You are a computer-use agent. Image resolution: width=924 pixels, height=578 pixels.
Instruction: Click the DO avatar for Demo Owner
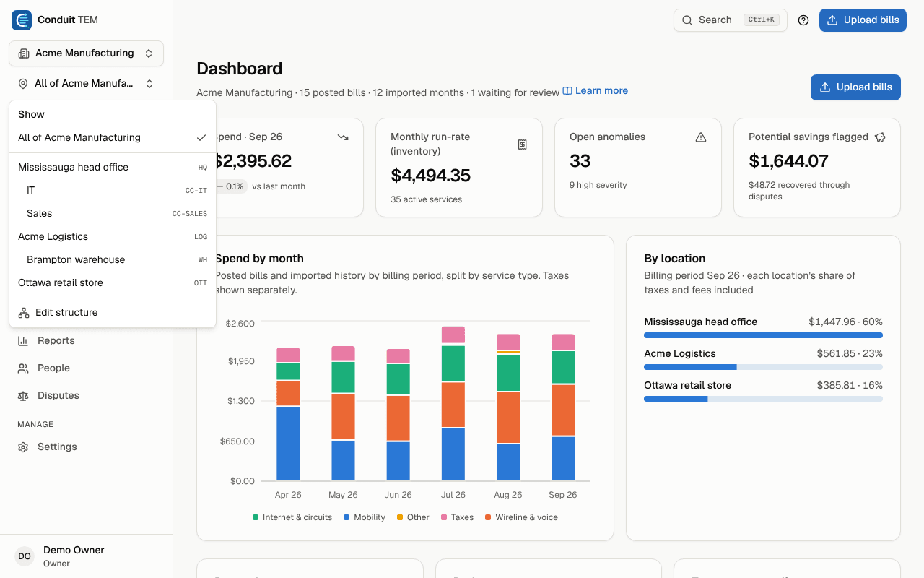pos(25,556)
